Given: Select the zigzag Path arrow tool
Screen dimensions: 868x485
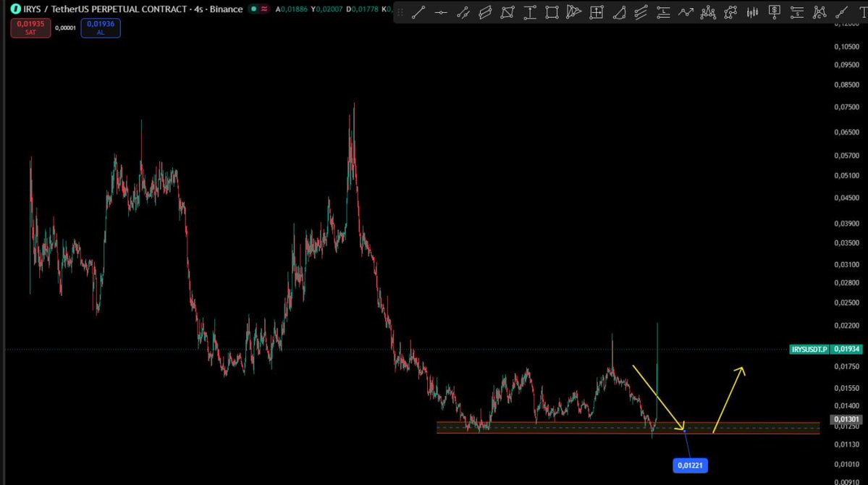Looking at the screenshot, I should tap(686, 12).
